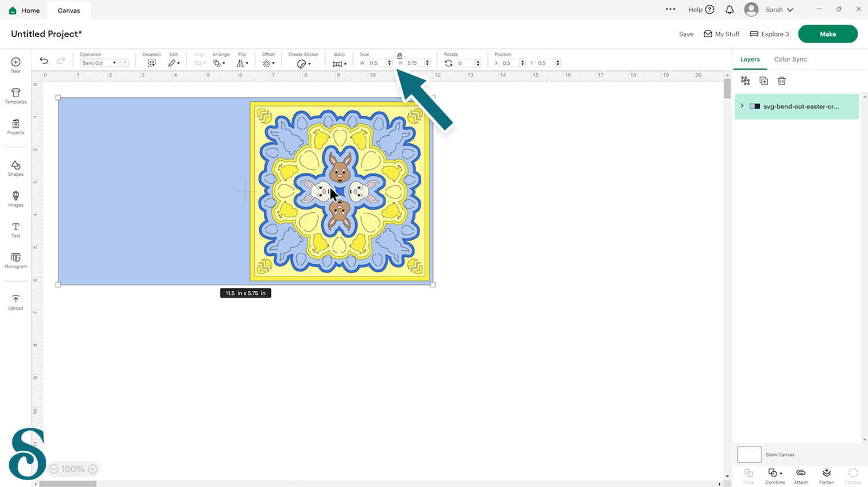868x487 pixels.
Task: Select the svg-bend-out-easter-cr... layer row
Action: coord(797,106)
